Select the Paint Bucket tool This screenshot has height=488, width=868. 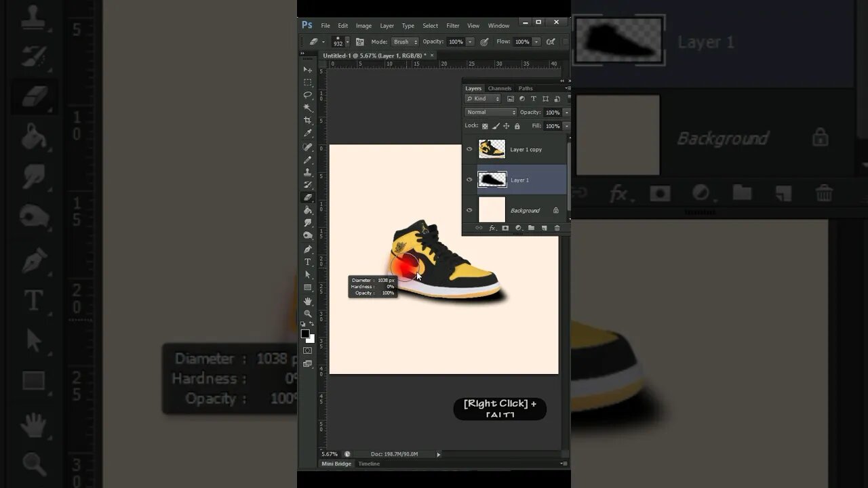(307, 210)
